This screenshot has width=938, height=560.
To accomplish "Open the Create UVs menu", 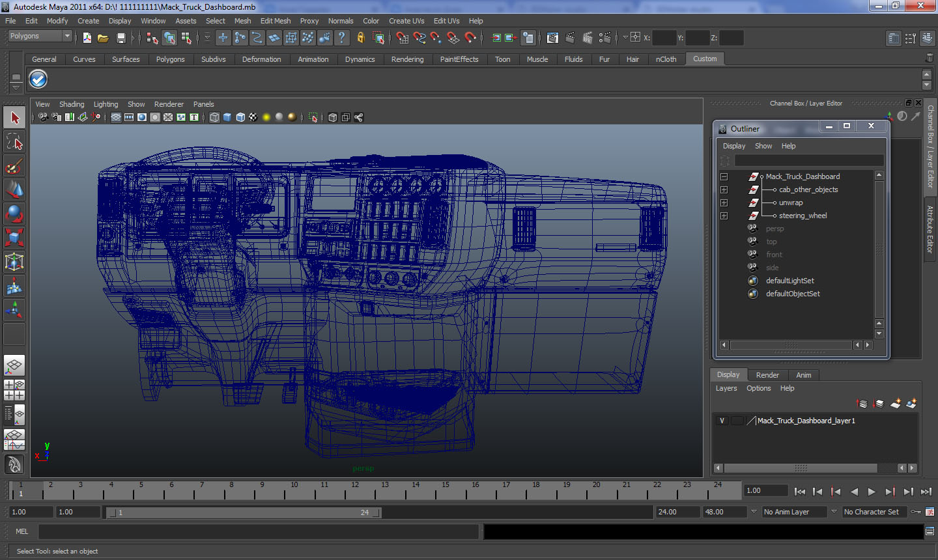I will 406,21.
